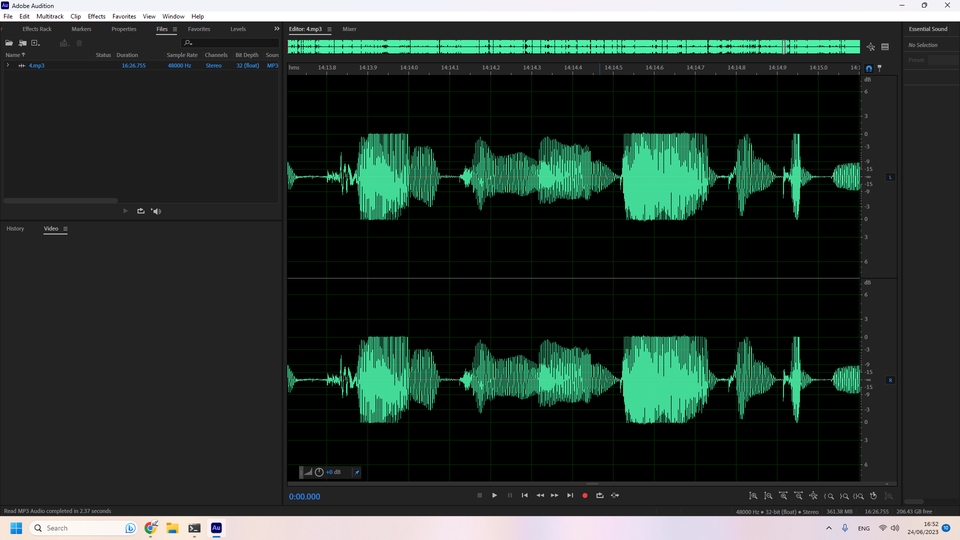
Task: Click the spectral frequency display icon
Action: pyautogui.click(x=871, y=47)
